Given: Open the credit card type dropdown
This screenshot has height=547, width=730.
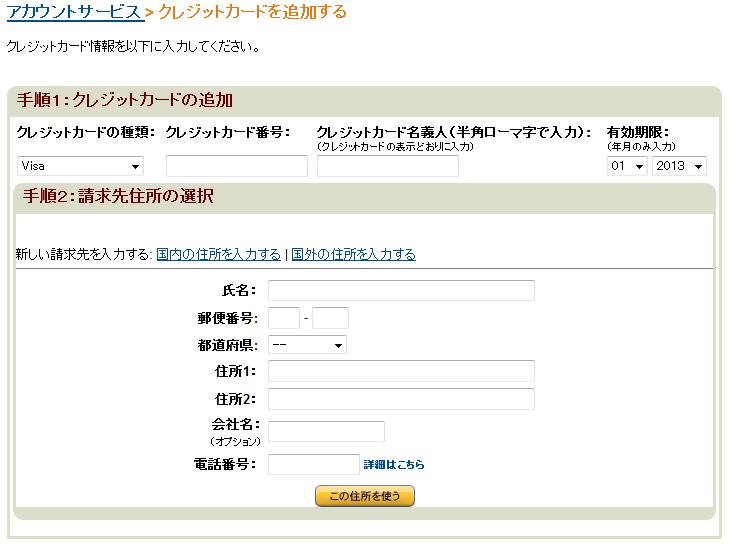Looking at the screenshot, I should point(80,166).
